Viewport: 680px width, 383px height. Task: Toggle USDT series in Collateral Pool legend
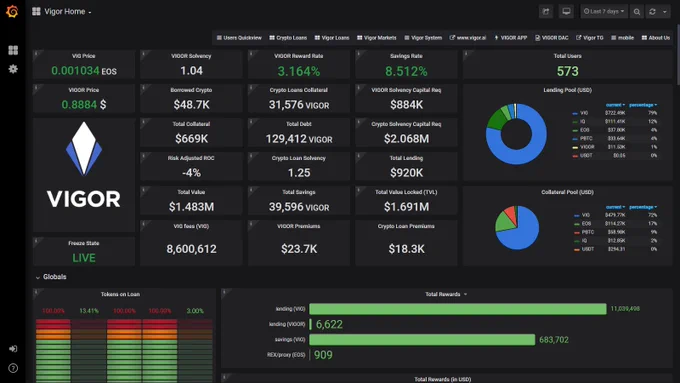[x=588, y=249]
